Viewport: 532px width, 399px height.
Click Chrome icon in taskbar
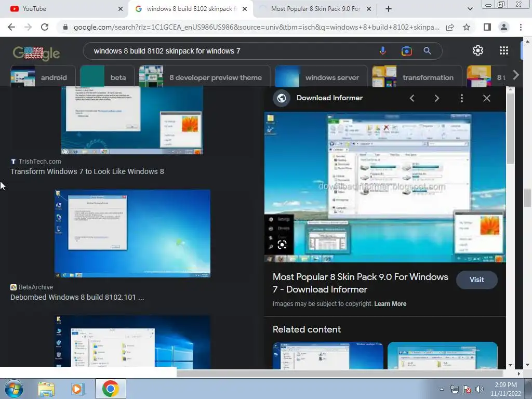click(x=110, y=389)
